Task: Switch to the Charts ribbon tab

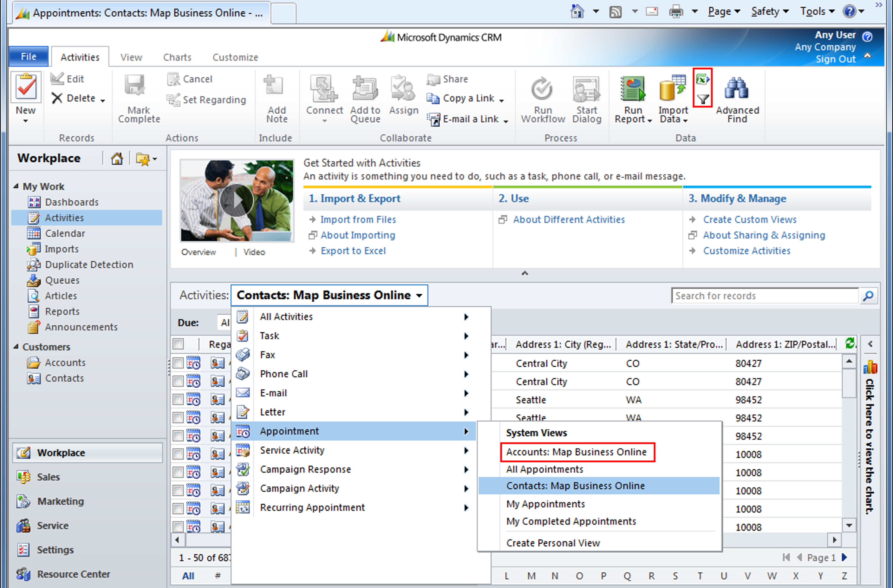Action: 177,57
